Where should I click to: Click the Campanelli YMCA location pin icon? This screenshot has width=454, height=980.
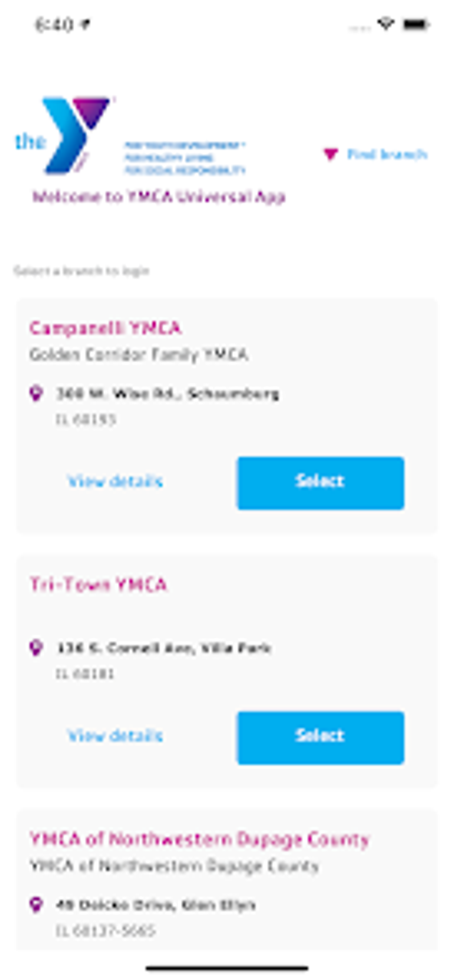coord(36,393)
